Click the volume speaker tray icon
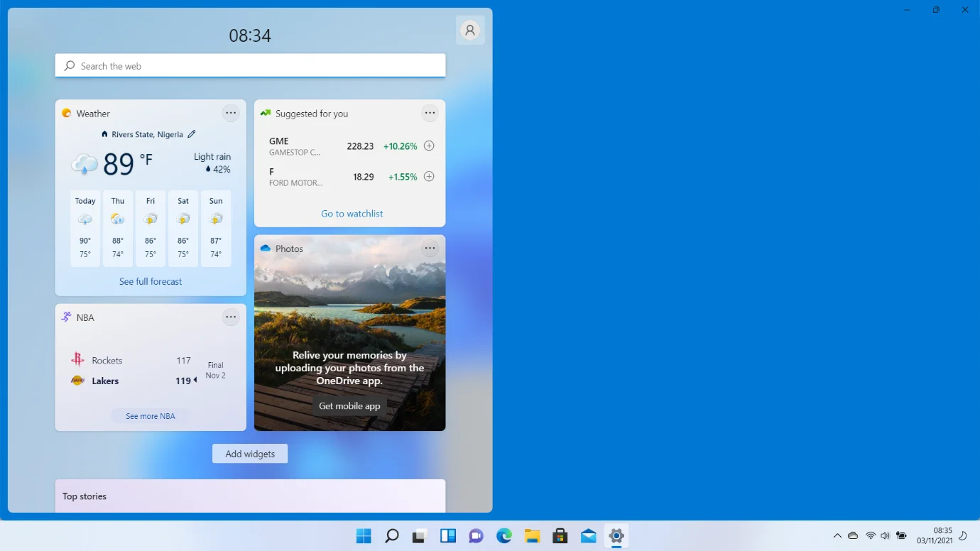Screen dimensions: 980x551 (x=885, y=535)
